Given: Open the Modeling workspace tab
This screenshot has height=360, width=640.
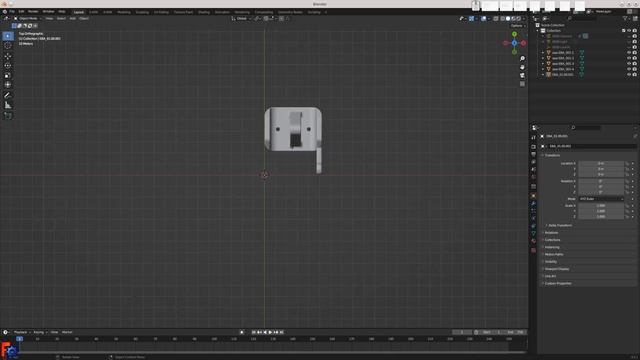Looking at the screenshot, I should click(124, 12).
